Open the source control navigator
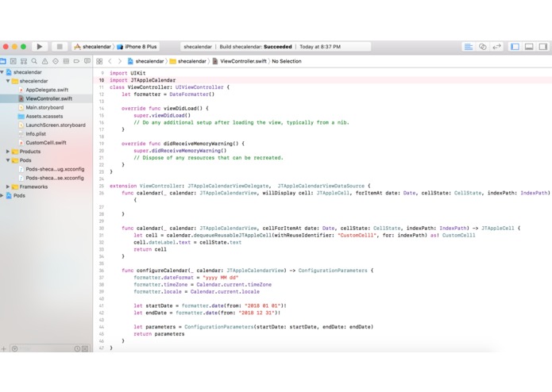 14,61
